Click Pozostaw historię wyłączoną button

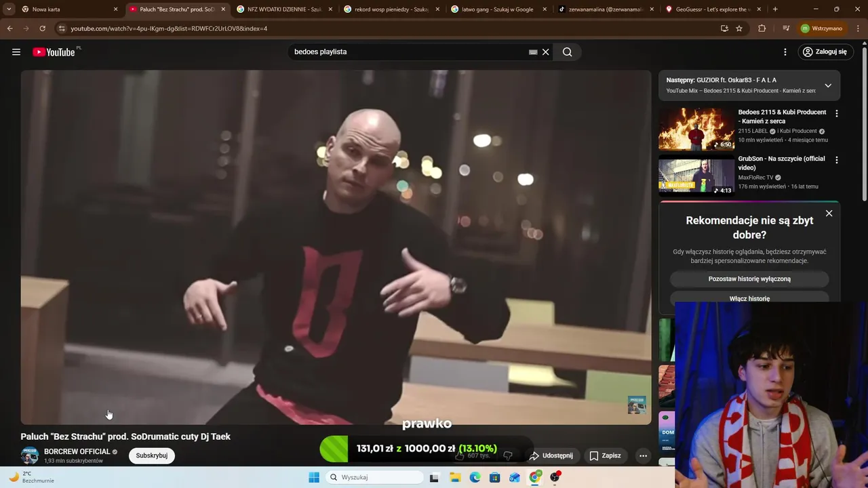(x=749, y=279)
